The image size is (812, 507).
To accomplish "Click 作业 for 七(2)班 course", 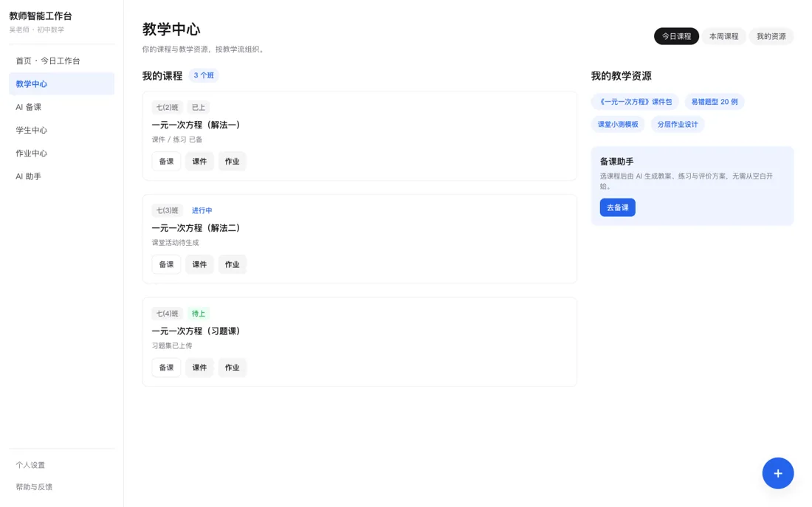I will (232, 162).
